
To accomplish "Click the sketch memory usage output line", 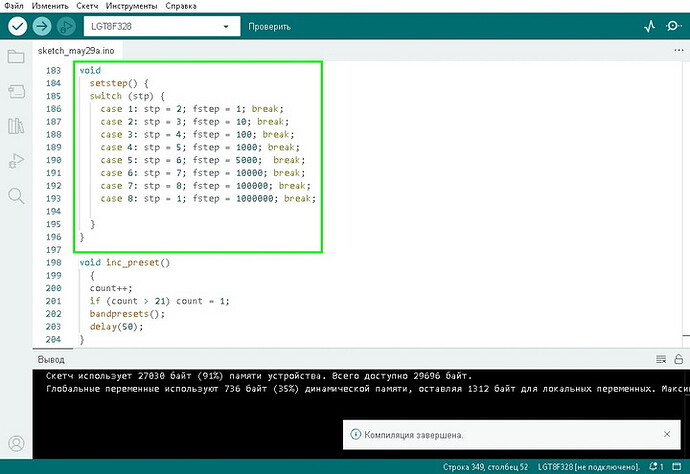I will click(x=259, y=376).
